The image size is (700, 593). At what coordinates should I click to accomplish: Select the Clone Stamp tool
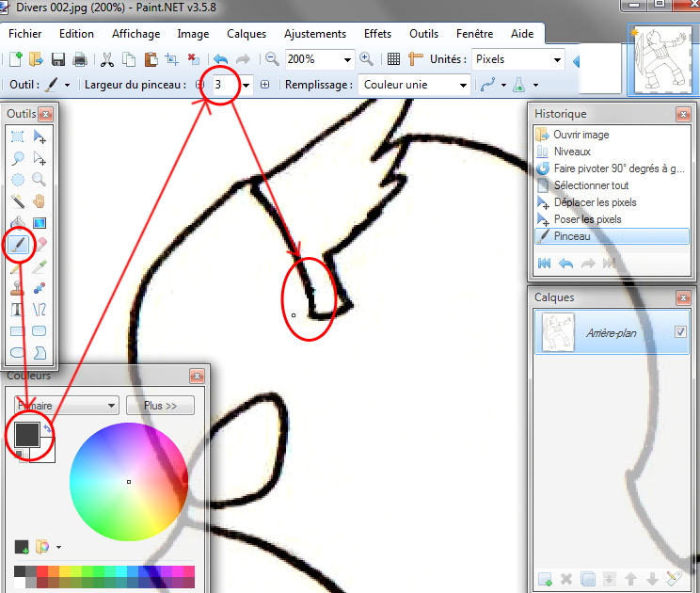(x=18, y=288)
